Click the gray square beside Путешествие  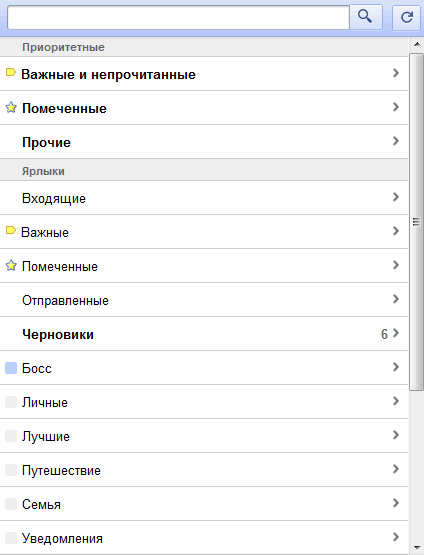pyautogui.click(x=11, y=470)
